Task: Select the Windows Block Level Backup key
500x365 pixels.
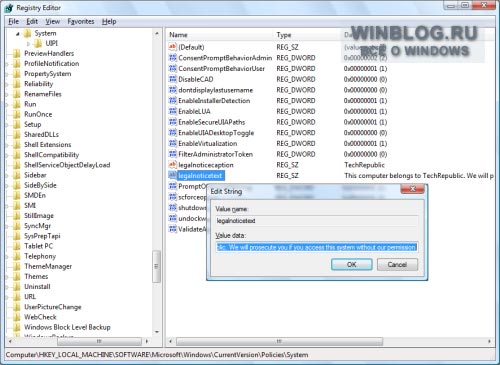Action: click(67, 327)
